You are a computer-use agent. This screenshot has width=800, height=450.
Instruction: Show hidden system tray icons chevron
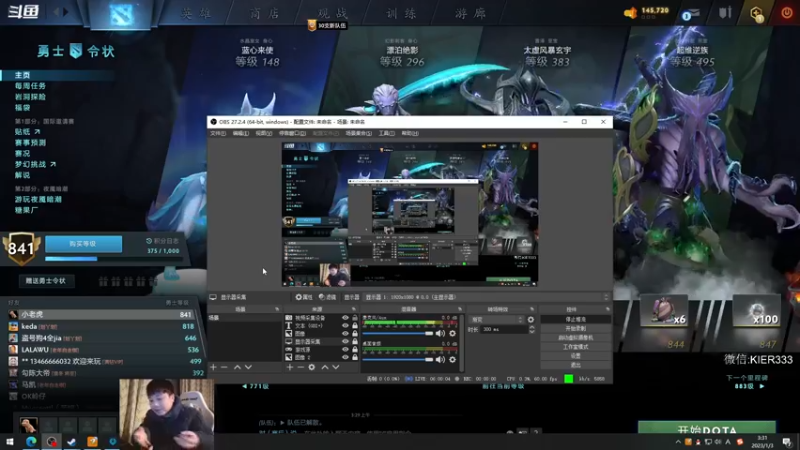coord(678,442)
